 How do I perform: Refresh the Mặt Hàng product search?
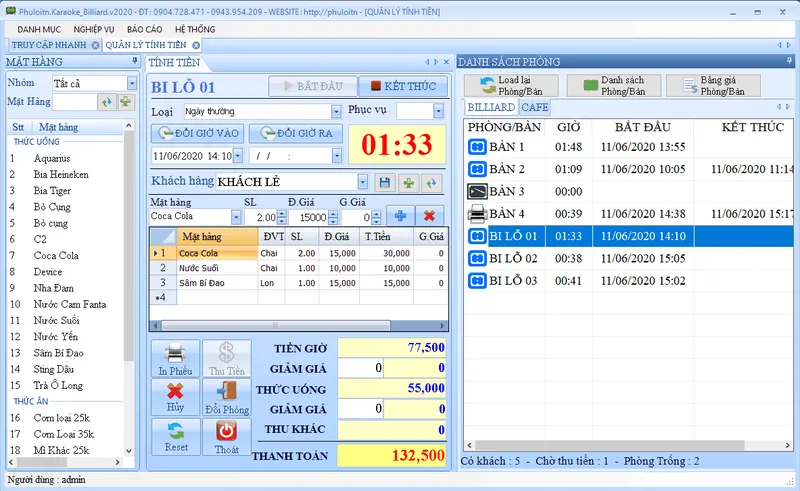coord(106,102)
